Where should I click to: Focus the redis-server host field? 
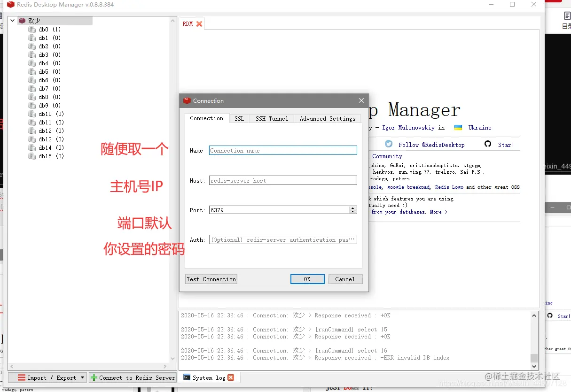point(283,181)
